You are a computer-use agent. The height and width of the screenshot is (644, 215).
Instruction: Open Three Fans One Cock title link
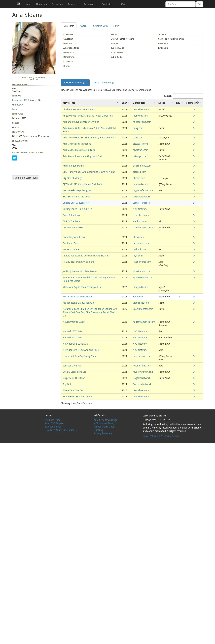click(74, 391)
